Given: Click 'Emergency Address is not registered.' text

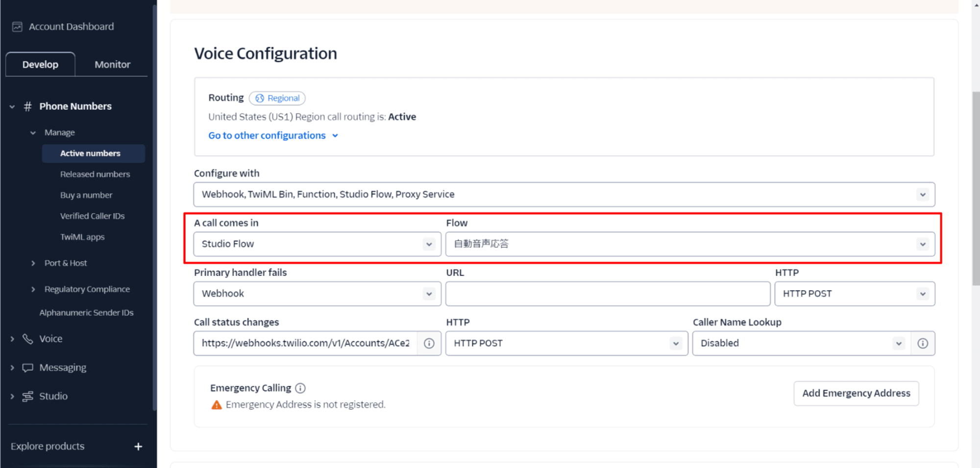Looking at the screenshot, I should click(305, 405).
